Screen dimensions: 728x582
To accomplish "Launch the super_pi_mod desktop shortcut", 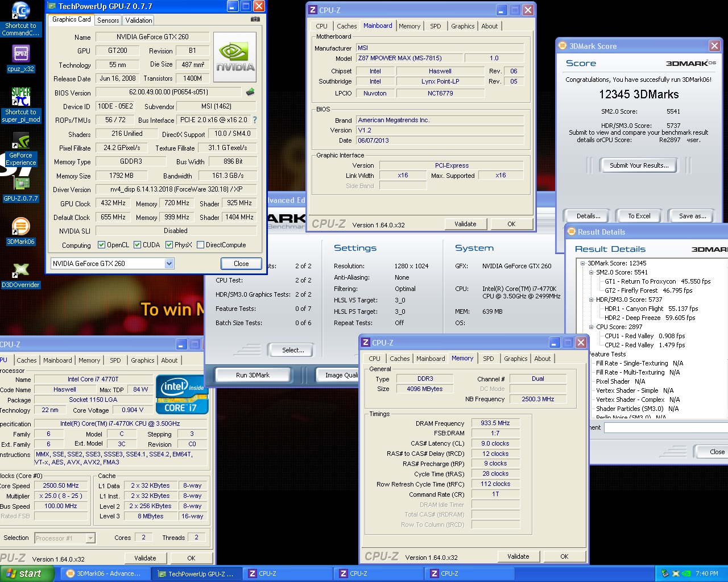I will (x=20, y=105).
